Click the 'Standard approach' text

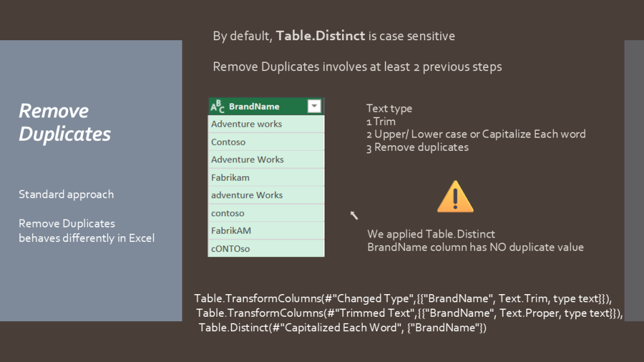click(66, 194)
